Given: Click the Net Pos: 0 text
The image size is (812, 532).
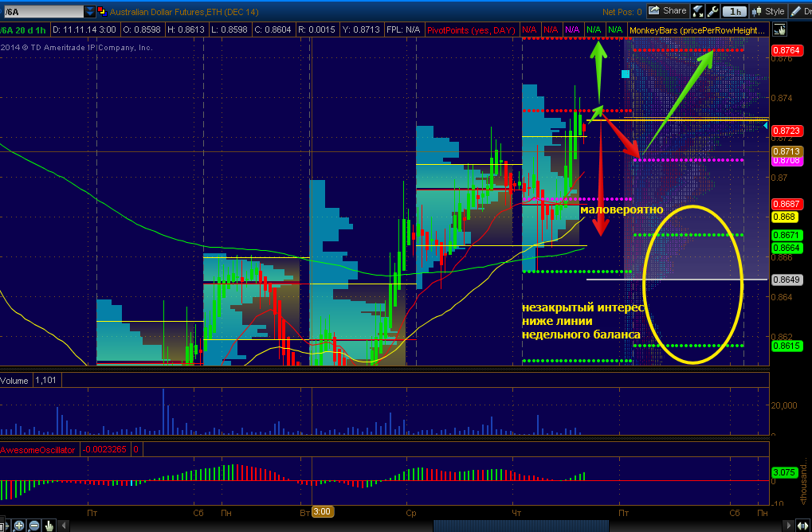Looking at the screenshot, I should [622, 12].
